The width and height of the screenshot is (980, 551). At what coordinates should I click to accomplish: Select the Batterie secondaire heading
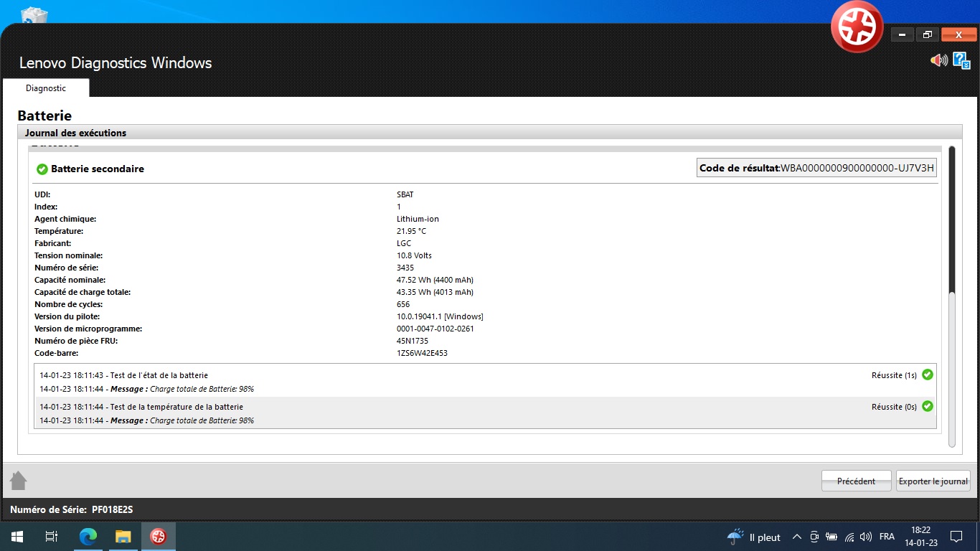98,169
